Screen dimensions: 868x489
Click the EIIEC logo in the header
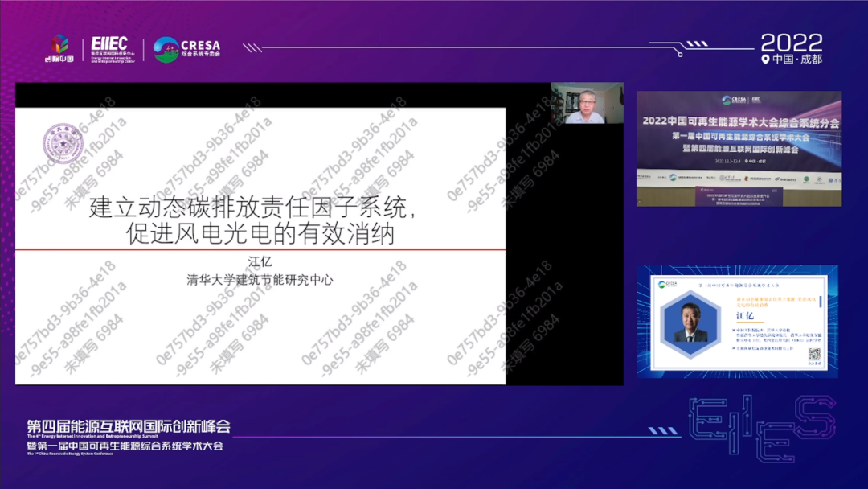110,45
